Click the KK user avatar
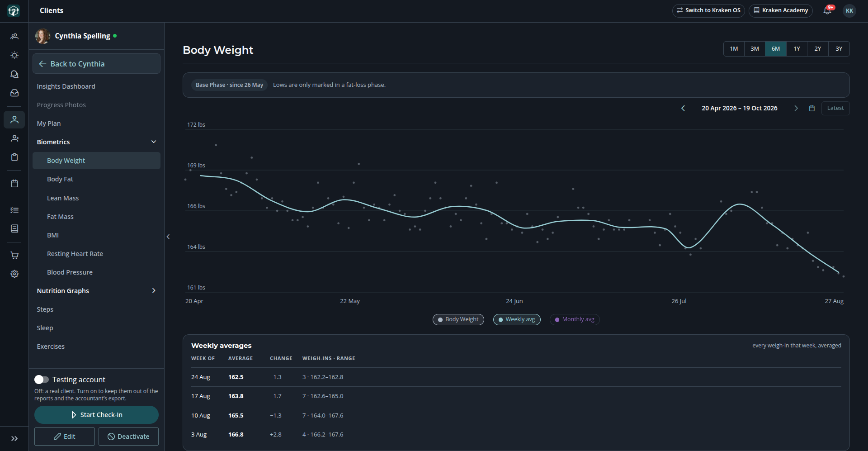Image resolution: width=868 pixels, height=451 pixels. (849, 10)
